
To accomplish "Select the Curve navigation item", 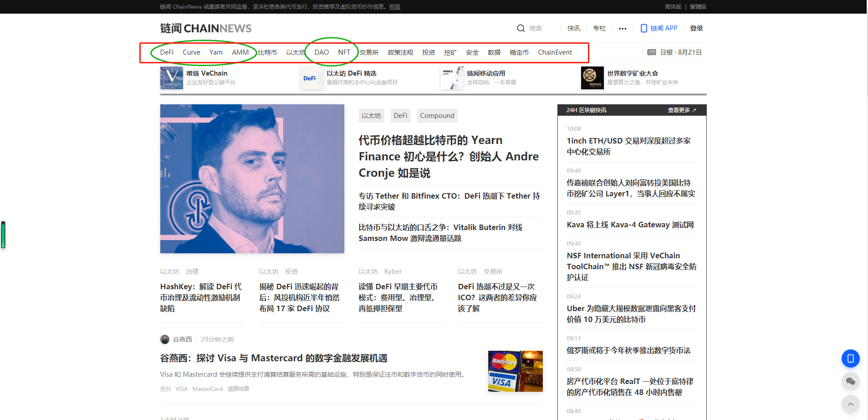I will [191, 52].
